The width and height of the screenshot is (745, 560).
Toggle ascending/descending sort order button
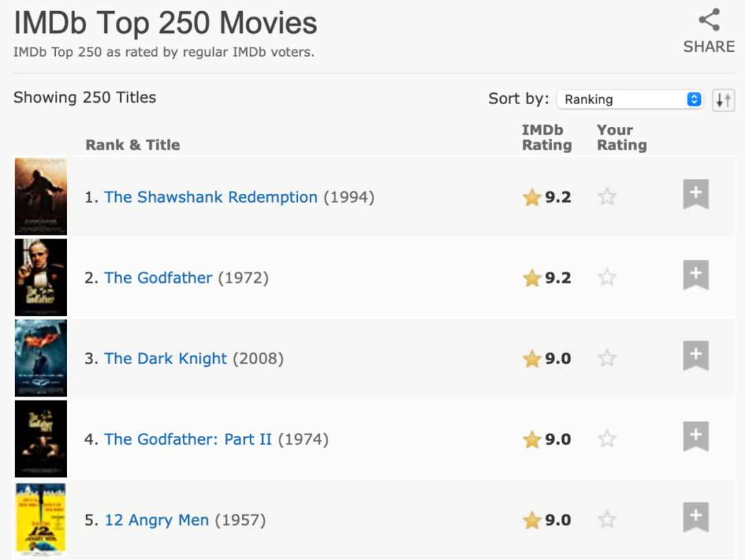click(x=723, y=100)
